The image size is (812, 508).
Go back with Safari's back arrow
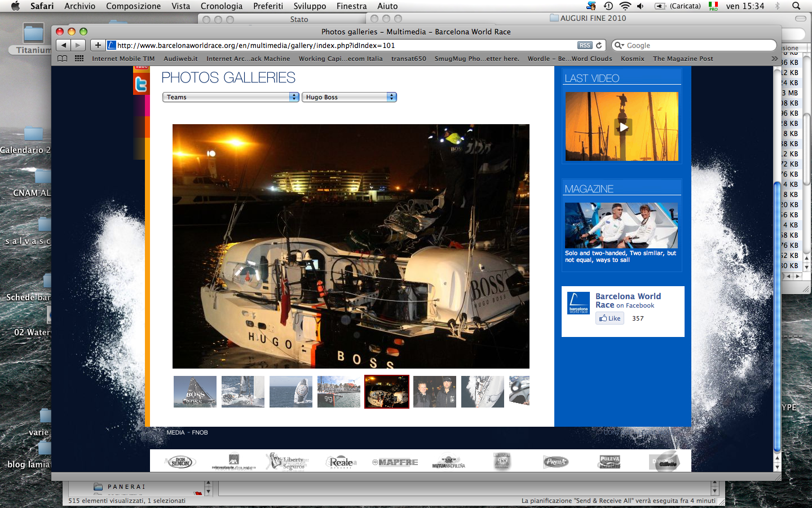[64, 45]
